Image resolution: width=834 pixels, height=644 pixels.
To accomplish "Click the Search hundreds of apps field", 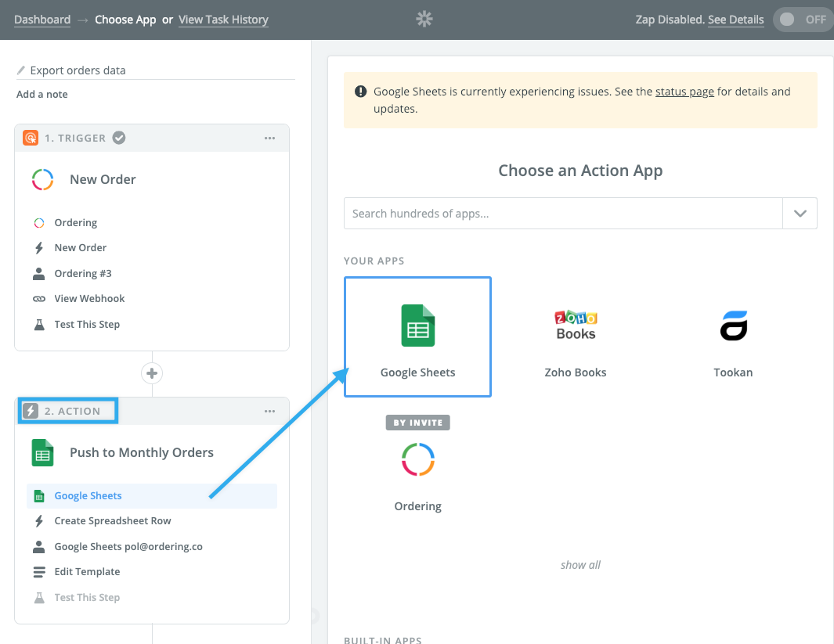I will [563, 214].
